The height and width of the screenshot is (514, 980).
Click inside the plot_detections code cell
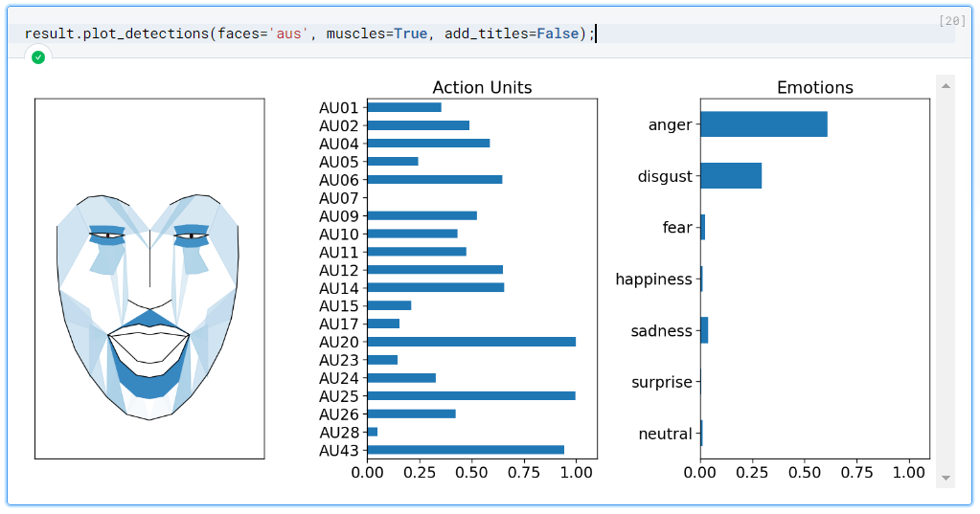point(671,34)
